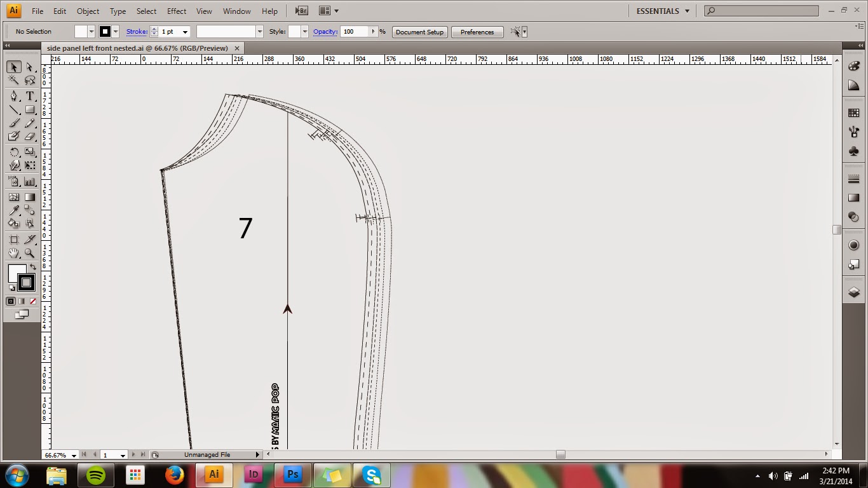Swap fill and stroke colors

pyautogui.click(x=33, y=268)
